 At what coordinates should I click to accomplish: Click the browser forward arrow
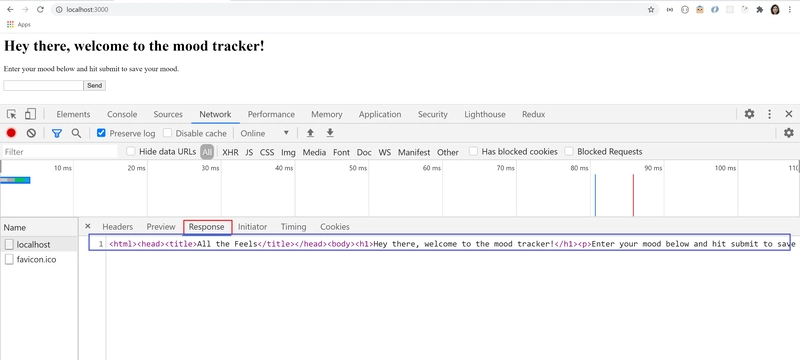tap(25, 9)
